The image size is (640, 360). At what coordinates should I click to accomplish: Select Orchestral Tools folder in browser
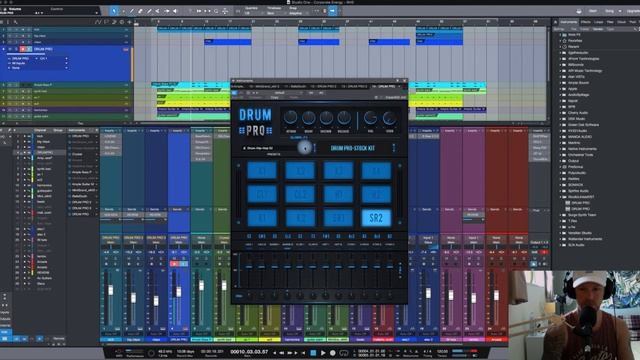coord(580,155)
